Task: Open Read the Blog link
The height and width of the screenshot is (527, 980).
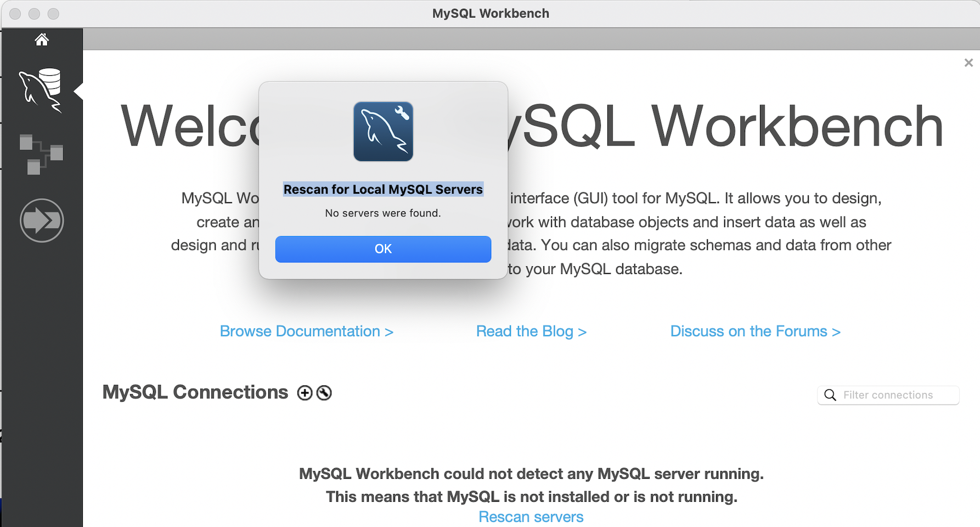Action: pyautogui.click(x=531, y=332)
